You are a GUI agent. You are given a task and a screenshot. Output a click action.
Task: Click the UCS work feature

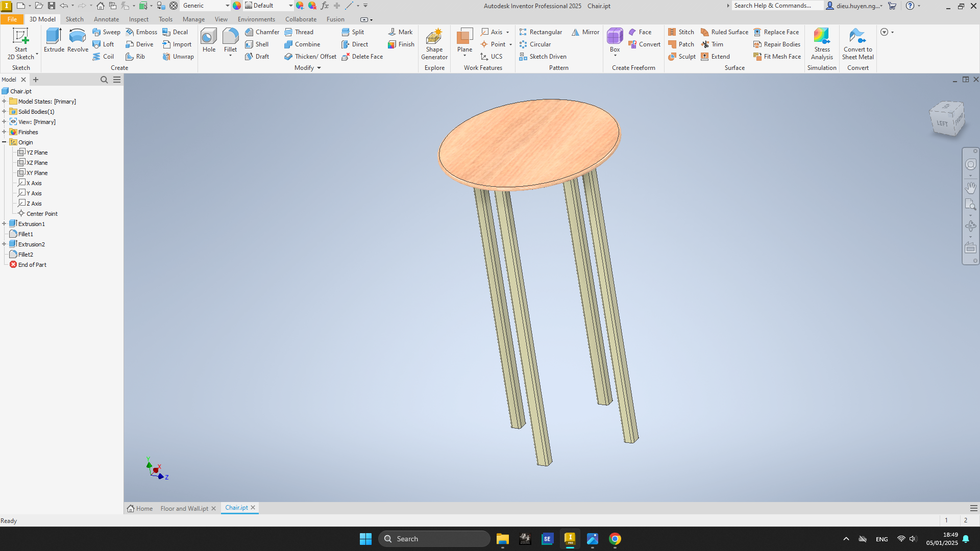(x=492, y=56)
